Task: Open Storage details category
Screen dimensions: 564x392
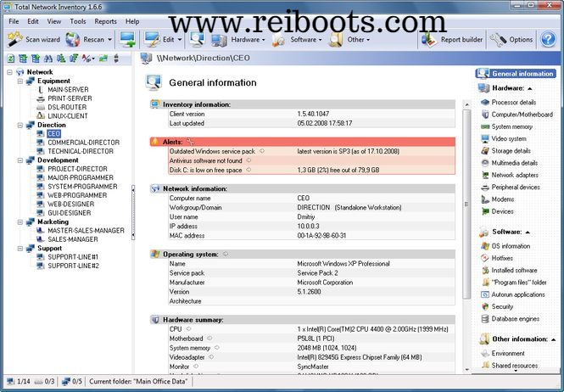Action: coord(511,151)
